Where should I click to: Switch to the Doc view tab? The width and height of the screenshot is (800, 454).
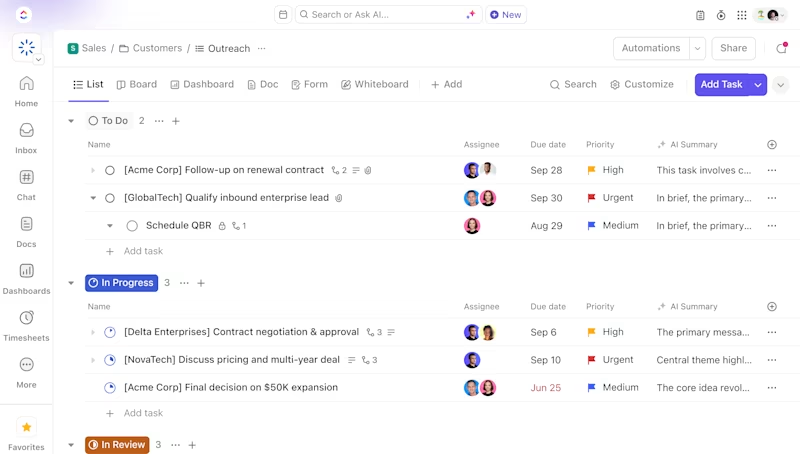(x=262, y=84)
